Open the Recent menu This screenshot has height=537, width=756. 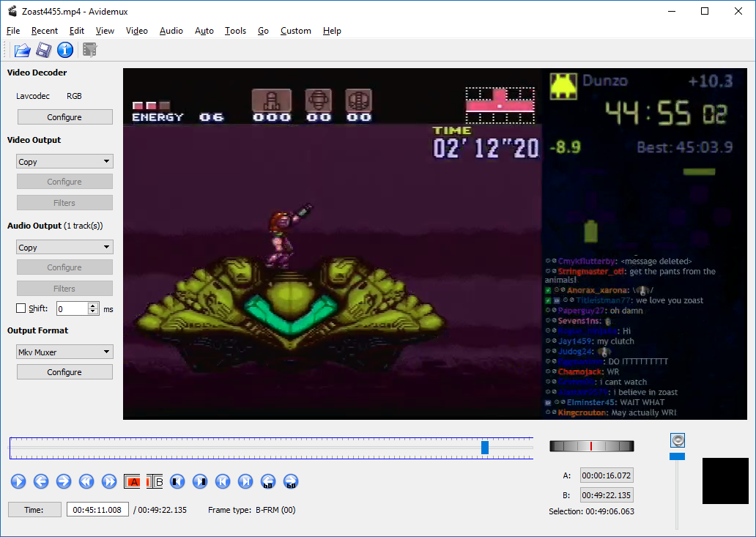45,30
